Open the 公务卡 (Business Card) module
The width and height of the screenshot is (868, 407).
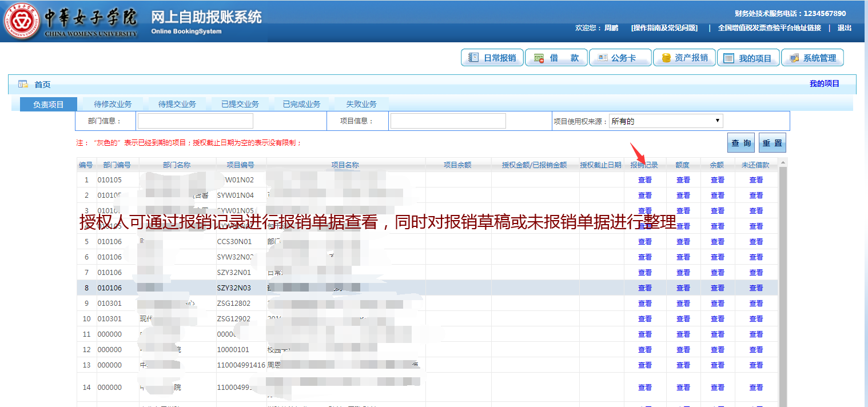coord(620,57)
